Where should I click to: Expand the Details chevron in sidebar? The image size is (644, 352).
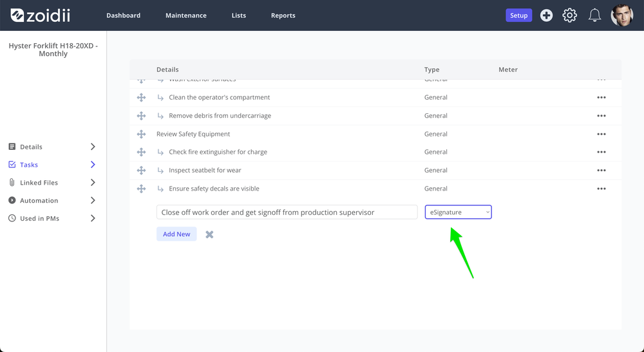coord(93,147)
